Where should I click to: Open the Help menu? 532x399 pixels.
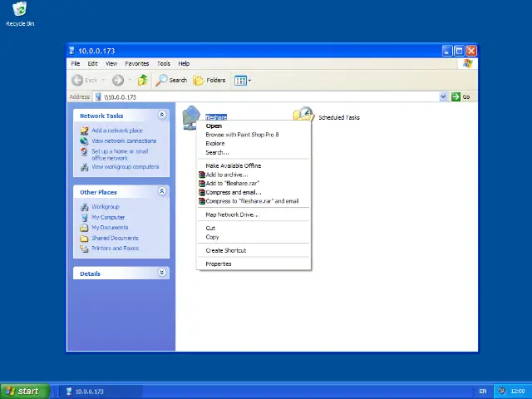[x=184, y=63]
